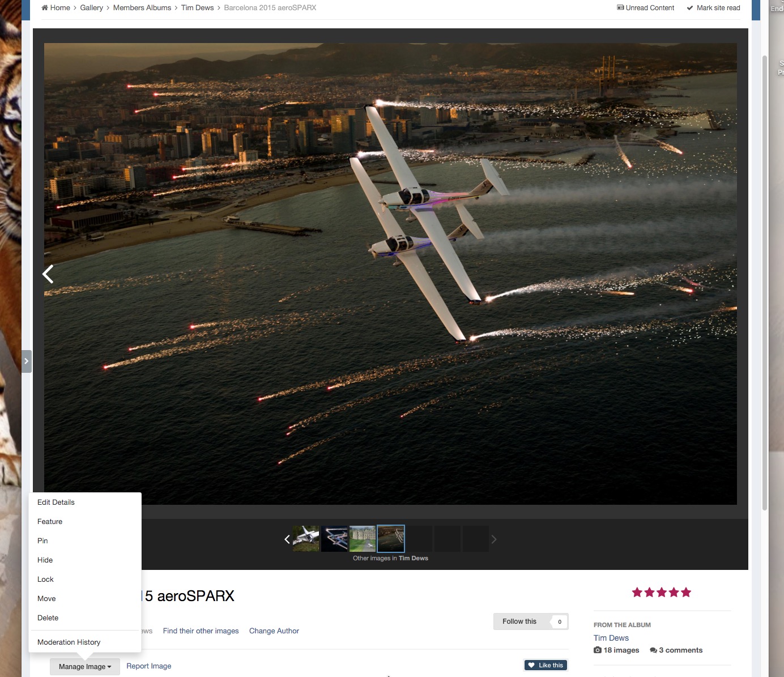Open the Tim Dews album link

611,638
